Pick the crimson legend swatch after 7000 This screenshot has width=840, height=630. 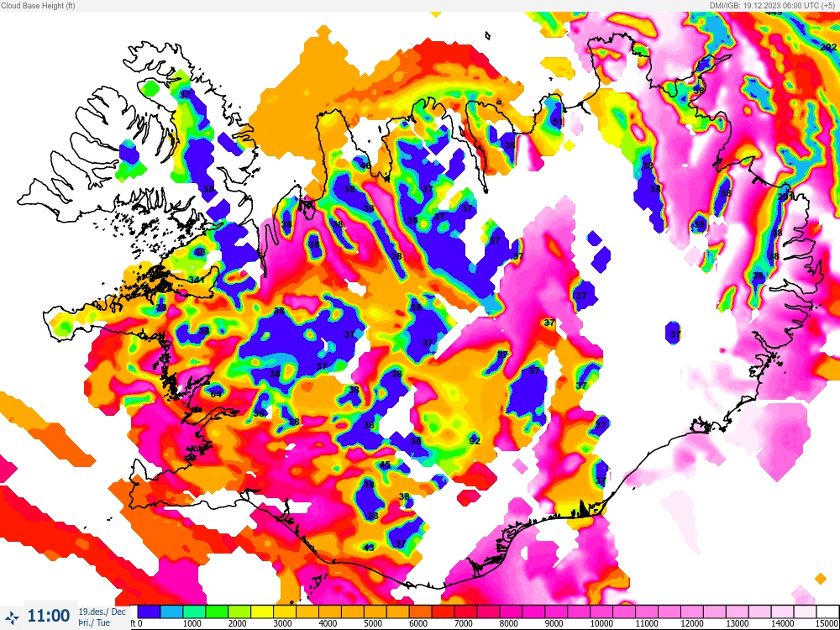tap(465, 612)
